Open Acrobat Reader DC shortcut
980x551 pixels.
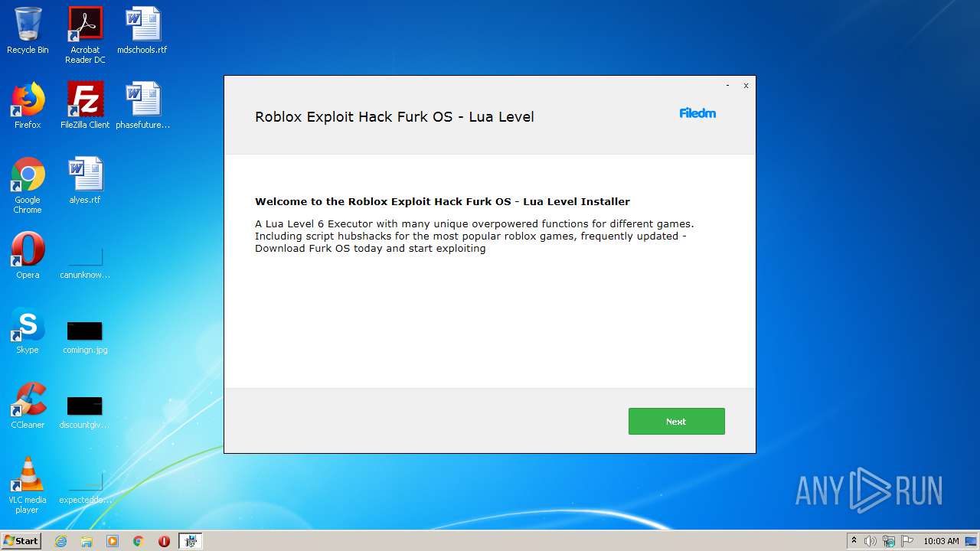[x=85, y=35]
